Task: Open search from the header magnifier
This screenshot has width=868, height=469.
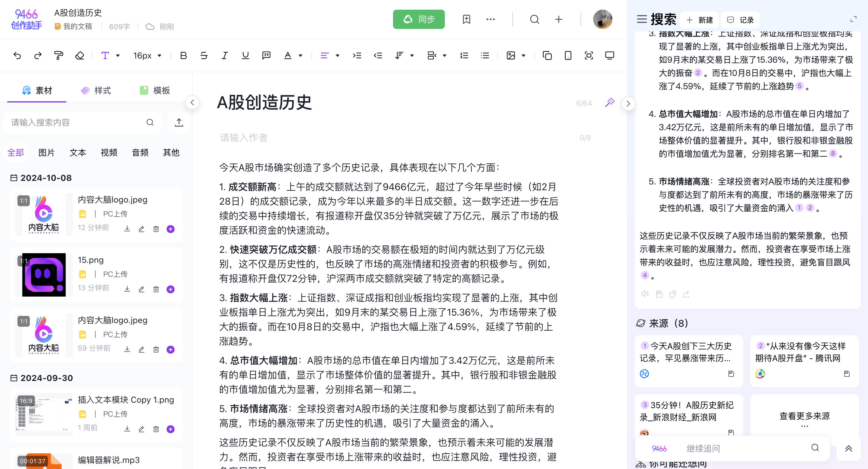Action: coord(534,19)
